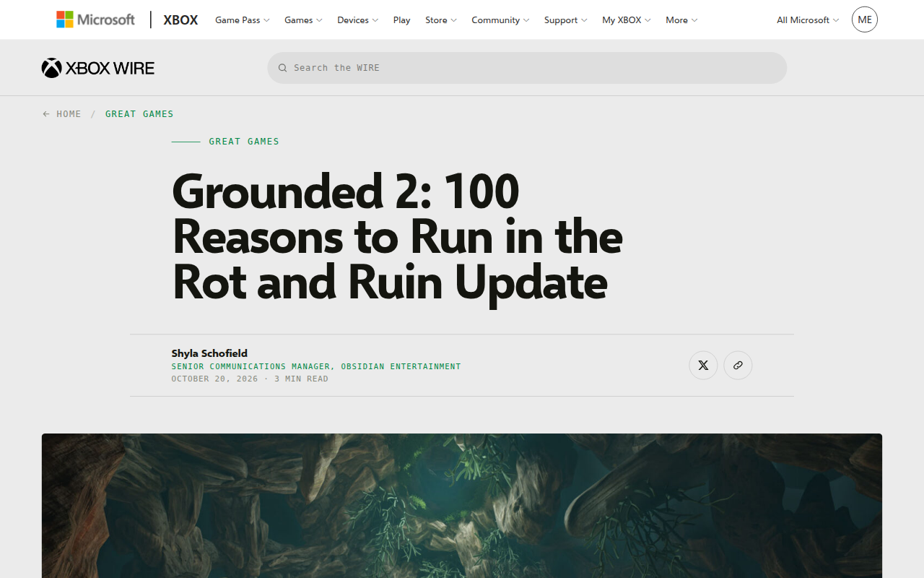Open the Community dropdown
The image size is (924, 578).
pos(500,20)
